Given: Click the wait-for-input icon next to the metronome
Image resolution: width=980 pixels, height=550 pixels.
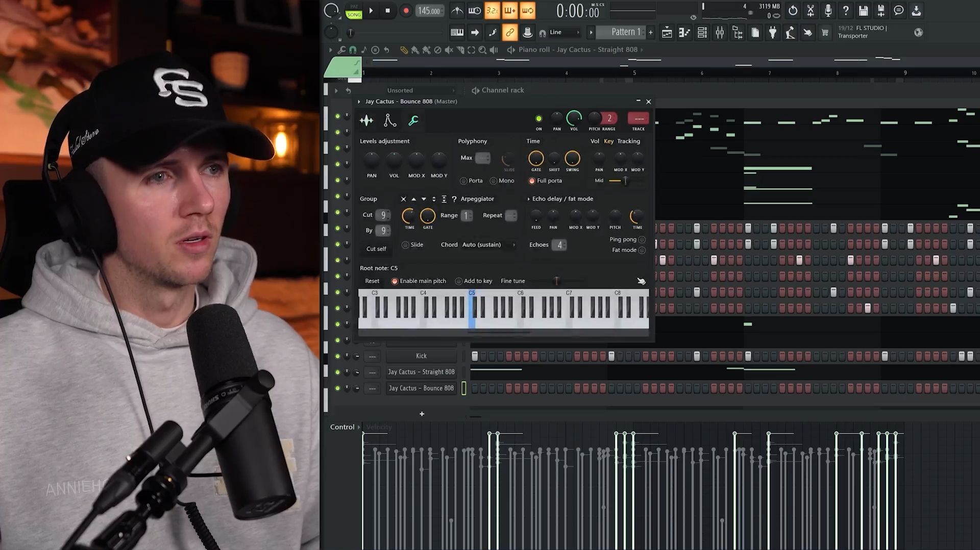Looking at the screenshot, I should coord(474,11).
